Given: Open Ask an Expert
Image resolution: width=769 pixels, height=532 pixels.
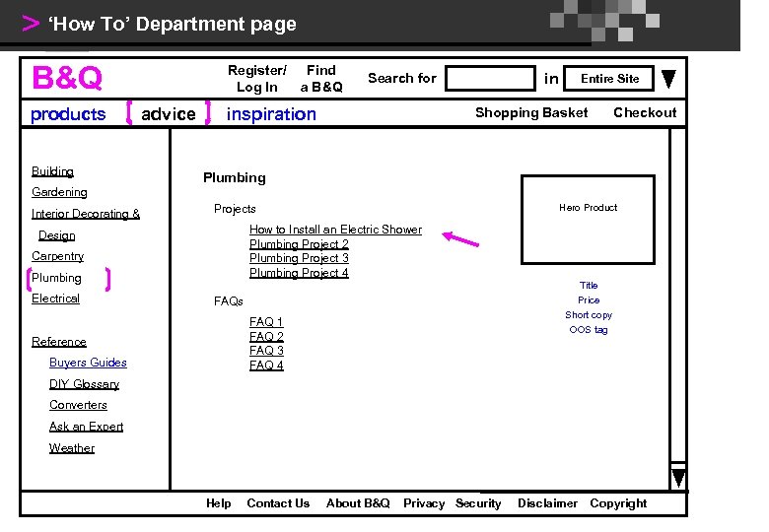Looking at the screenshot, I should 86,427.
